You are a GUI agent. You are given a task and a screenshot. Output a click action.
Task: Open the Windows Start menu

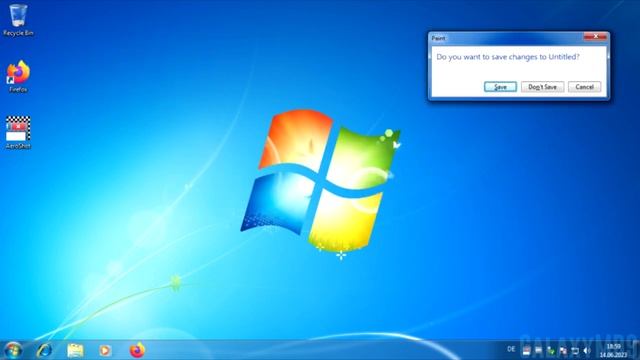[x=13, y=350]
